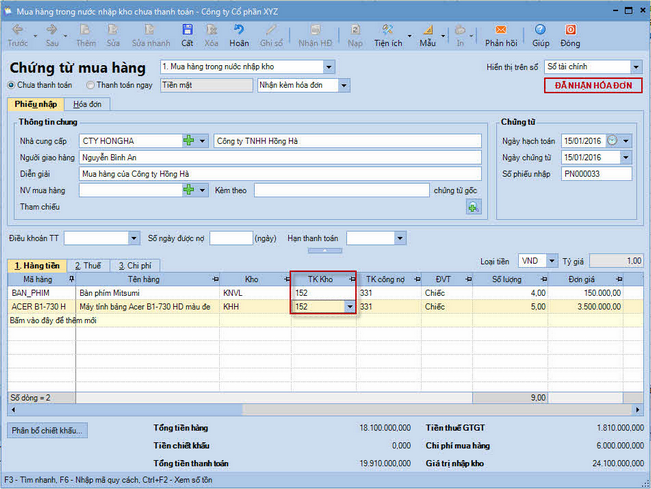Click the Số ngày được nợ field

231,238
